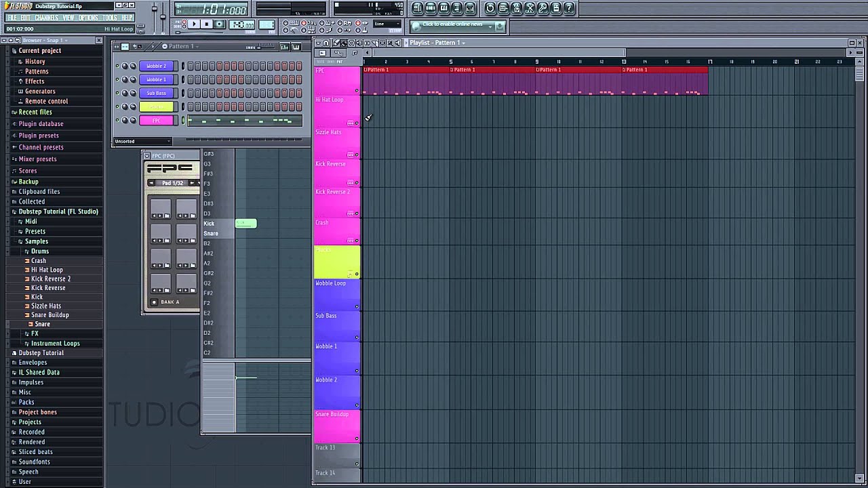Viewport: 868px width, 488px height.
Task: Open the EDIT menu
Action: coord(26,18)
